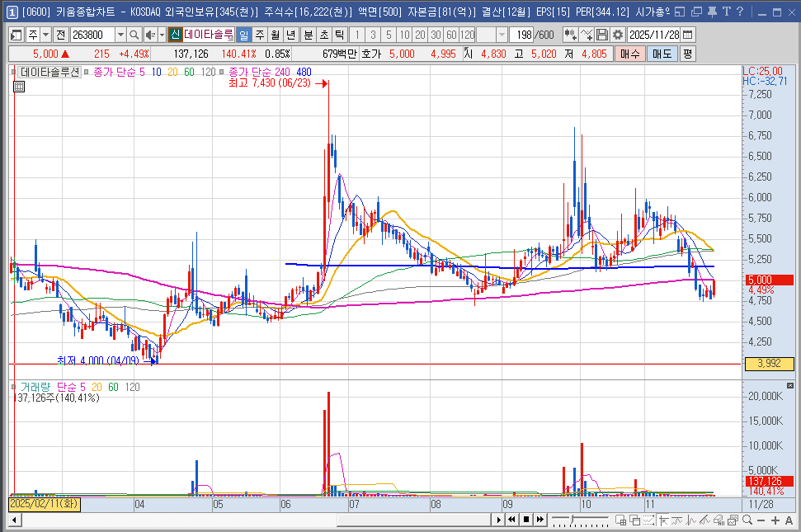
Task: Select the 60 interval button
Action: click(451, 35)
